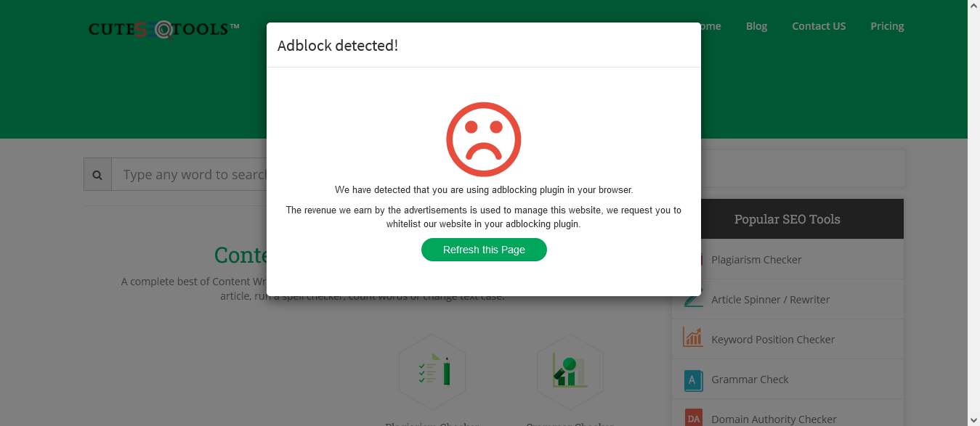Screen dimensions: 980x426
Task: Open the Blog menu item
Action: (756, 26)
